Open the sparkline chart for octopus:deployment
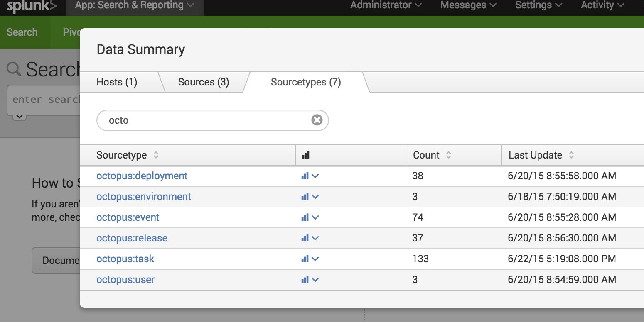Screen dimensions: 644x322 click(306, 176)
